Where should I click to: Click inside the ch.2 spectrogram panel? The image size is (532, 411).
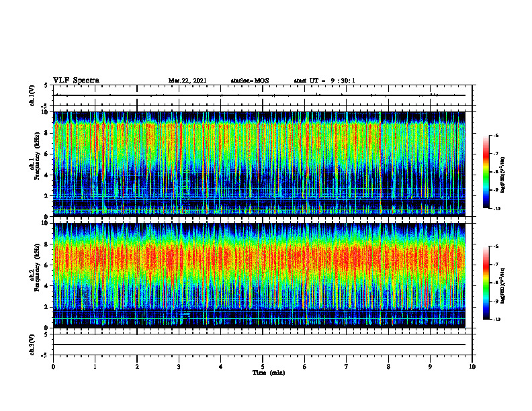point(259,275)
